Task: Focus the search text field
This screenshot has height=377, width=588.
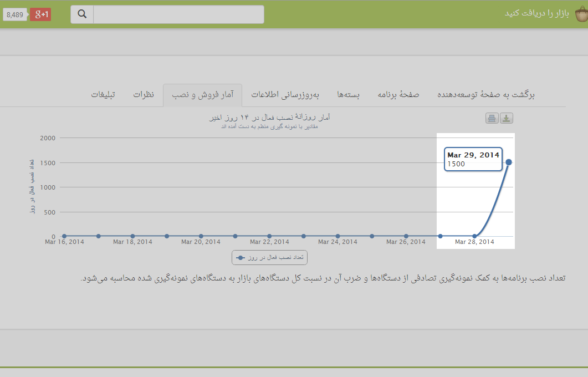Action: 178,14
